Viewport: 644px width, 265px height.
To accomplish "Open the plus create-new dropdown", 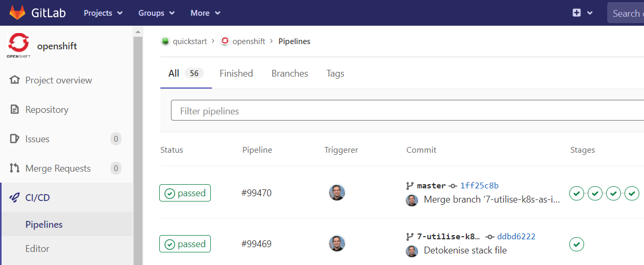I will [x=582, y=13].
